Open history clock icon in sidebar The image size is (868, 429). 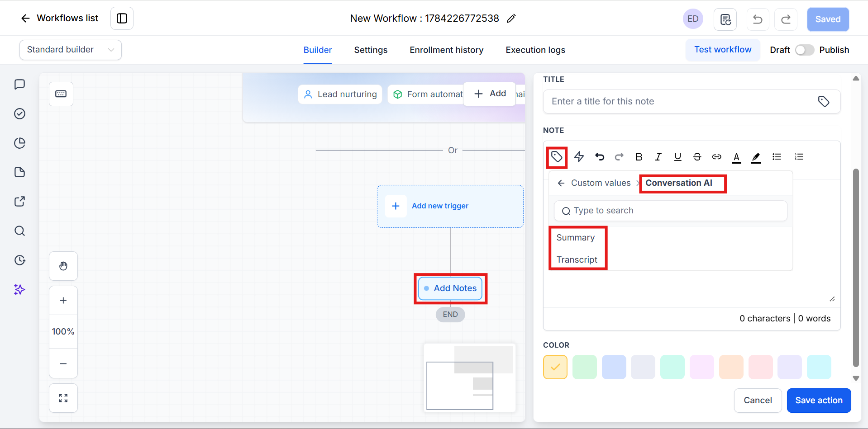(19, 260)
